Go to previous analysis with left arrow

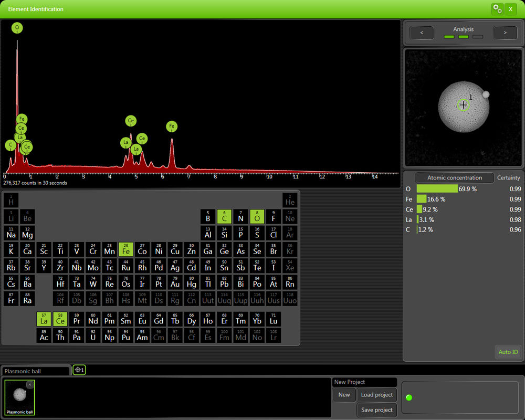coord(422,33)
